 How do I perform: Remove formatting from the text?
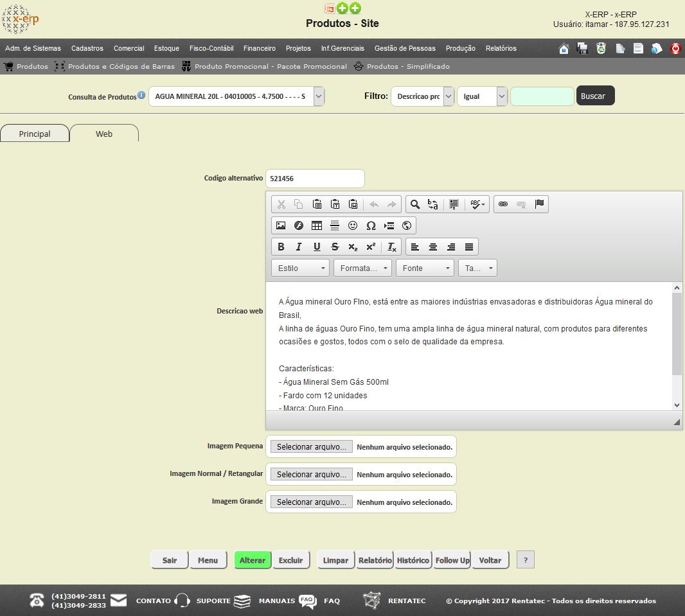coord(392,247)
